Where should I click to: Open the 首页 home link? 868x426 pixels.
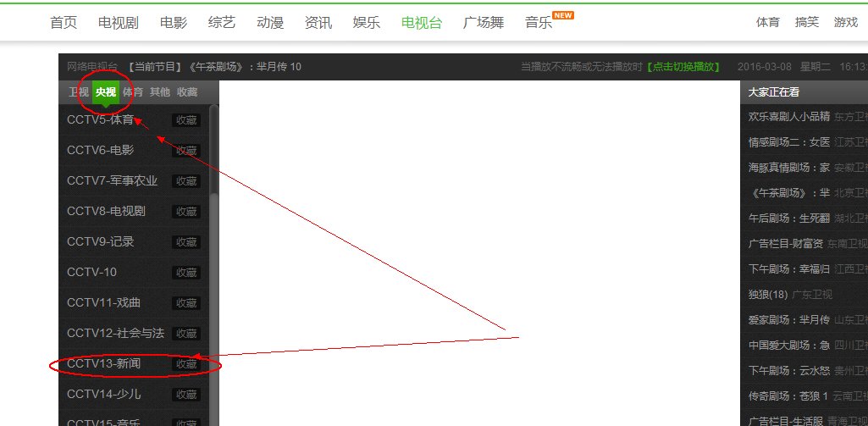coord(64,23)
